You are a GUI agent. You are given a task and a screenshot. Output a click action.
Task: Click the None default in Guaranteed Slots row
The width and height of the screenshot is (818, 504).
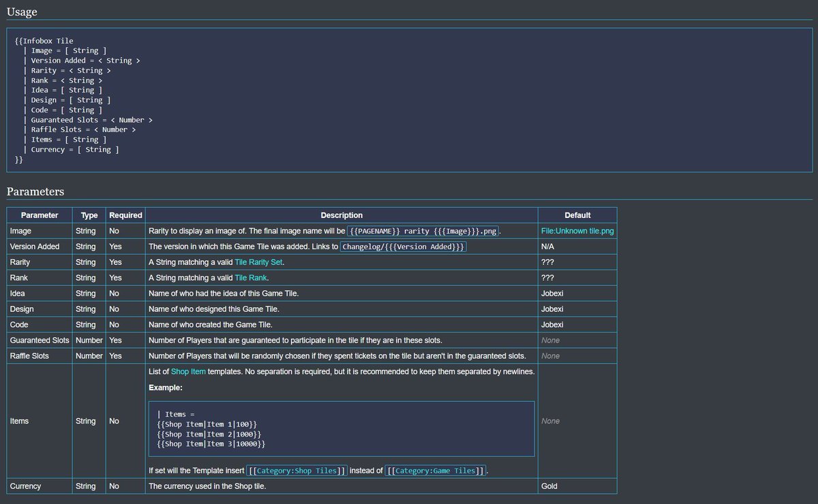click(x=551, y=340)
